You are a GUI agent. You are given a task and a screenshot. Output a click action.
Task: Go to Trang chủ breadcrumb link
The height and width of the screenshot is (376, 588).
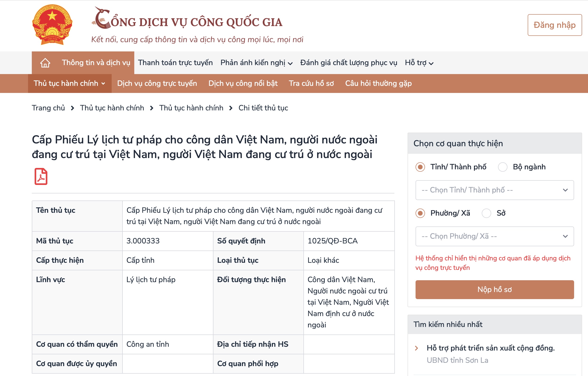[48, 108]
